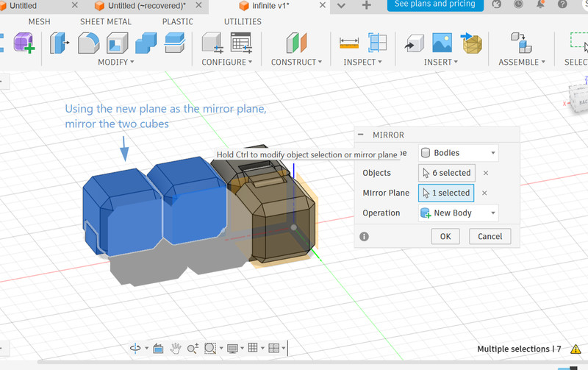This screenshot has height=370, width=588.
Task: Click the mirror dialog info icon
Action: 364,236
